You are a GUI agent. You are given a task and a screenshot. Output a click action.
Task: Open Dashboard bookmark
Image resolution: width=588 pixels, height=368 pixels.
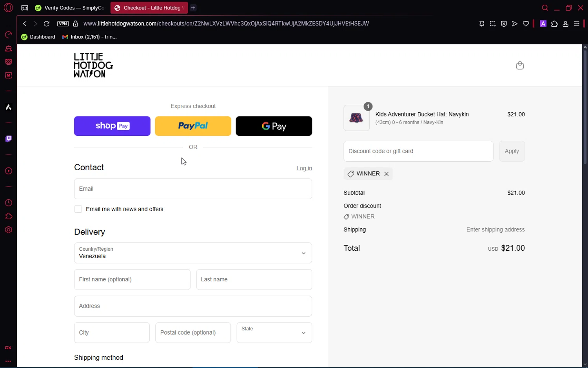click(38, 37)
